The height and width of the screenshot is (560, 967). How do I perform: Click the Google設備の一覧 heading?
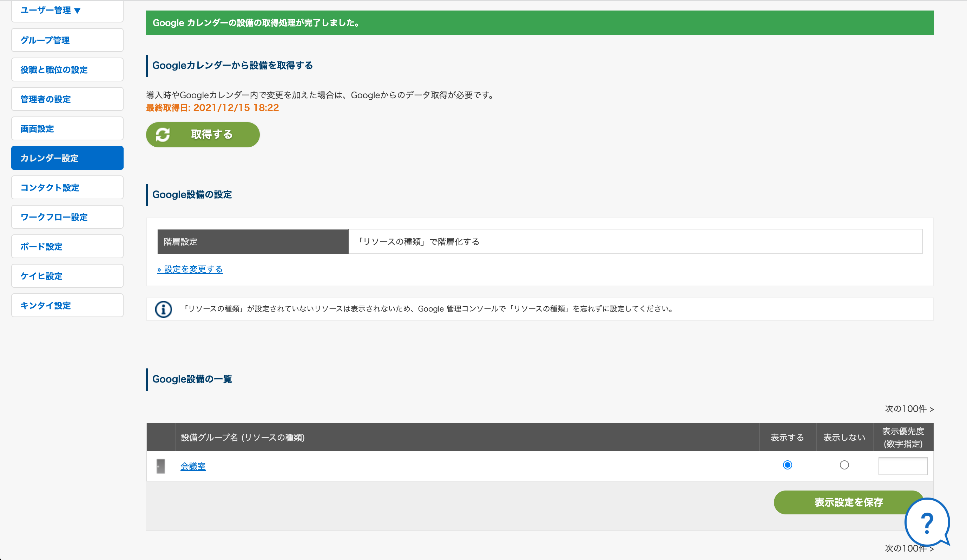coord(192,379)
